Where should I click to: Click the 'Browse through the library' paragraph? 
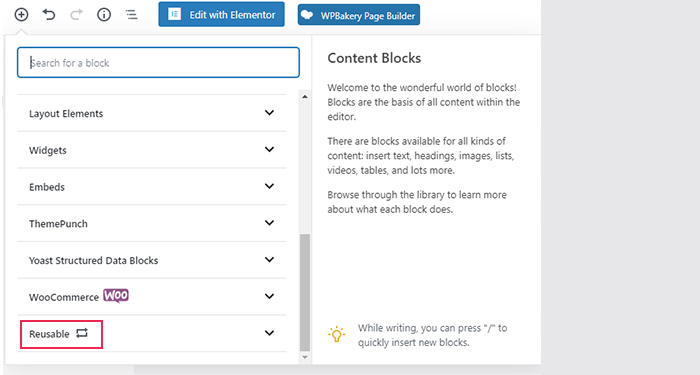pos(417,202)
